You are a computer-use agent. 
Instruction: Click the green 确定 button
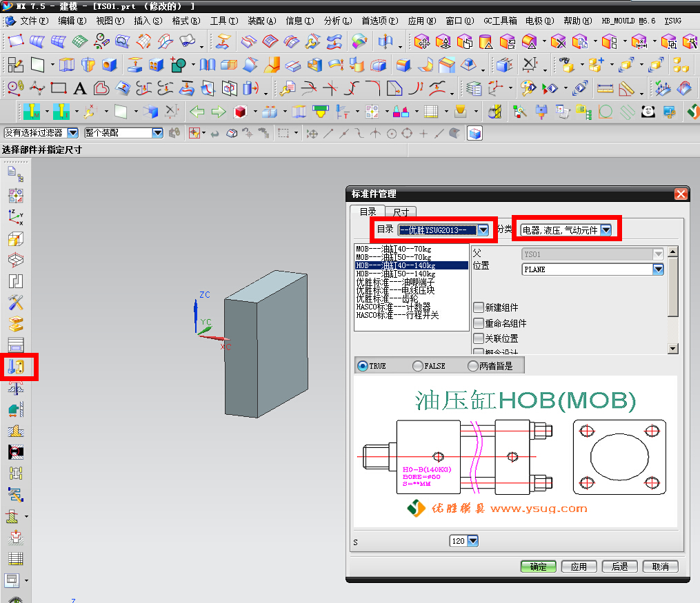[539, 566]
